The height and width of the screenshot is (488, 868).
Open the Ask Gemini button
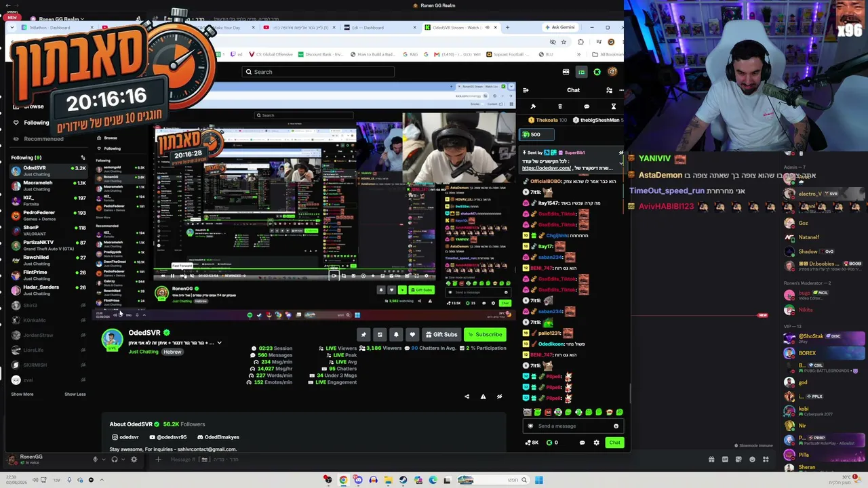pyautogui.click(x=560, y=27)
